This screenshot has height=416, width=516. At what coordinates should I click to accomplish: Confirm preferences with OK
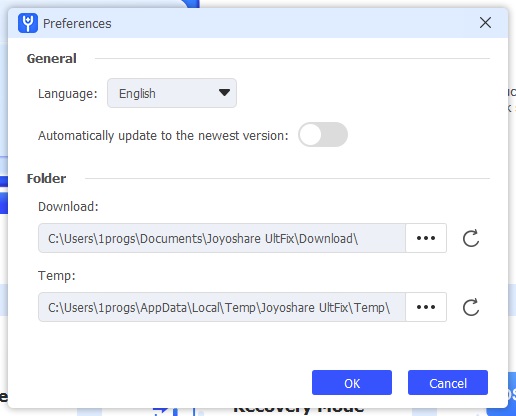click(352, 383)
